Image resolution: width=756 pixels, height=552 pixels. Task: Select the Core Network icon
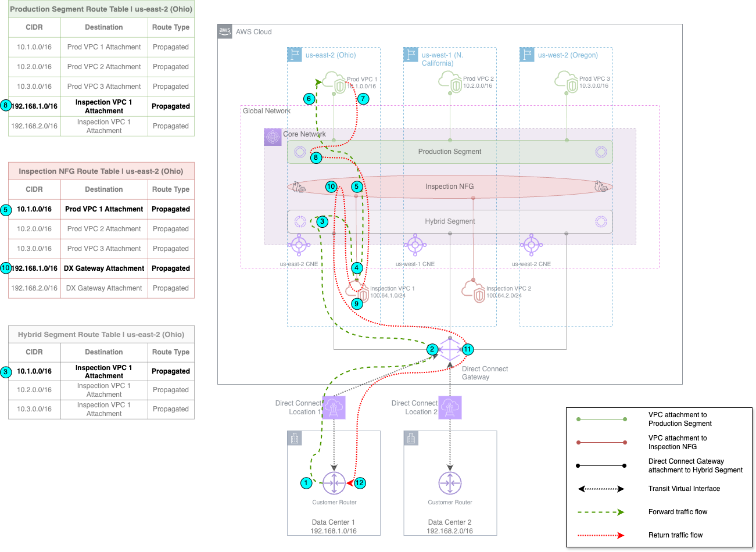(x=273, y=137)
